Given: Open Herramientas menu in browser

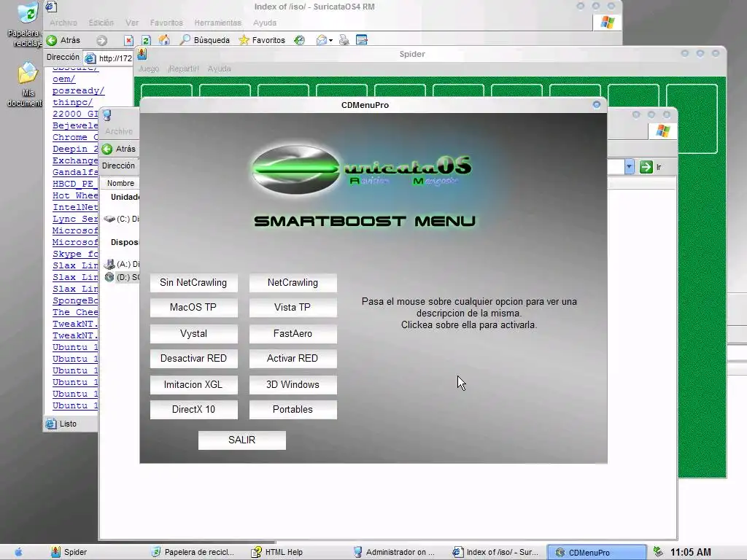Looking at the screenshot, I should pyautogui.click(x=217, y=23).
